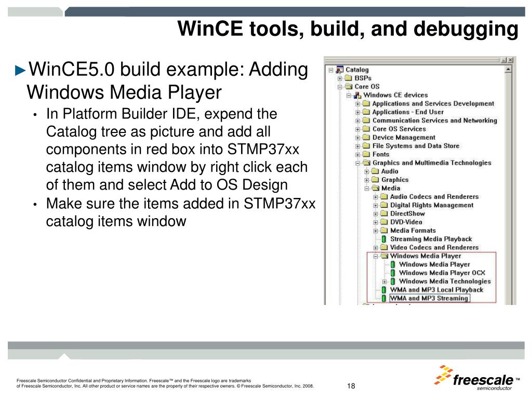Collapse the Catalog root node
Screen dimensions: 532x399
pos(331,70)
